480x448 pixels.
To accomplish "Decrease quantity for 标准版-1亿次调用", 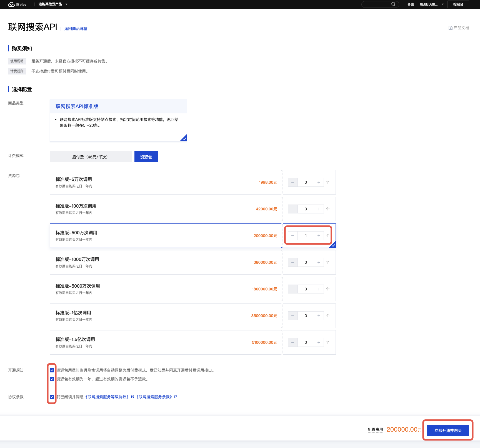I will [x=293, y=316].
